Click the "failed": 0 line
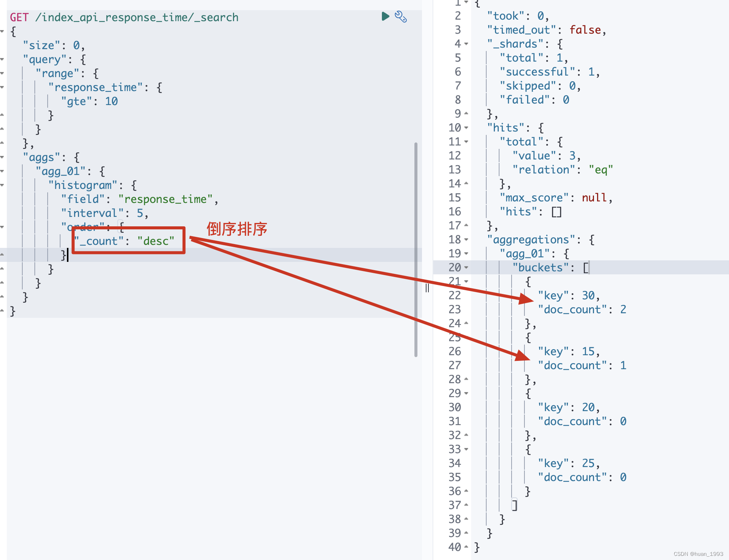Viewport: 729px width, 560px height. click(x=535, y=100)
